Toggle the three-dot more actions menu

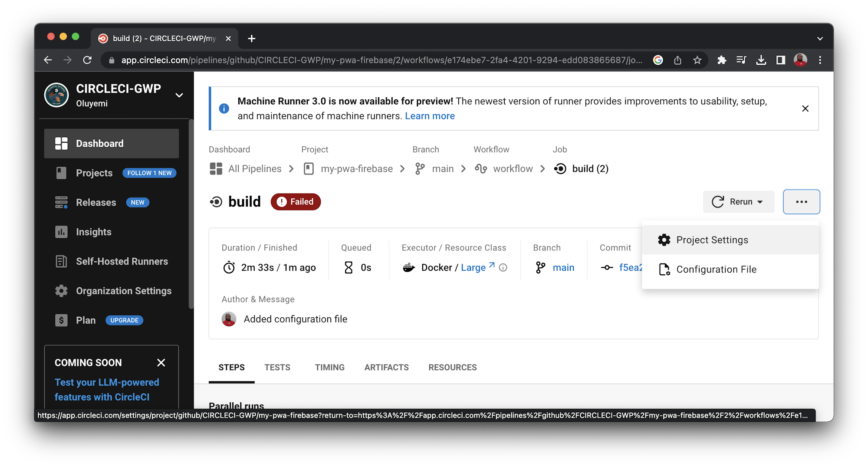801,202
